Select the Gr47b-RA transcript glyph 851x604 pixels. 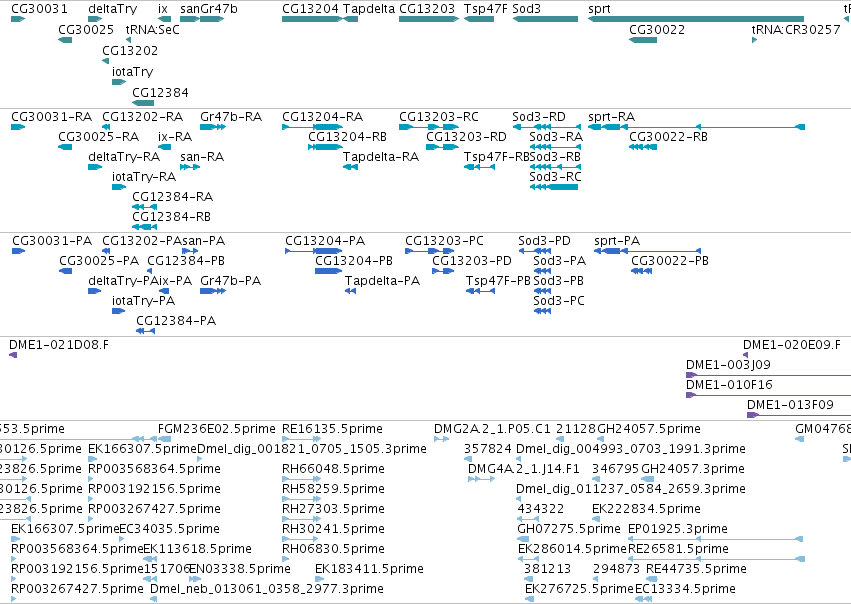click(x=213, y=127)
